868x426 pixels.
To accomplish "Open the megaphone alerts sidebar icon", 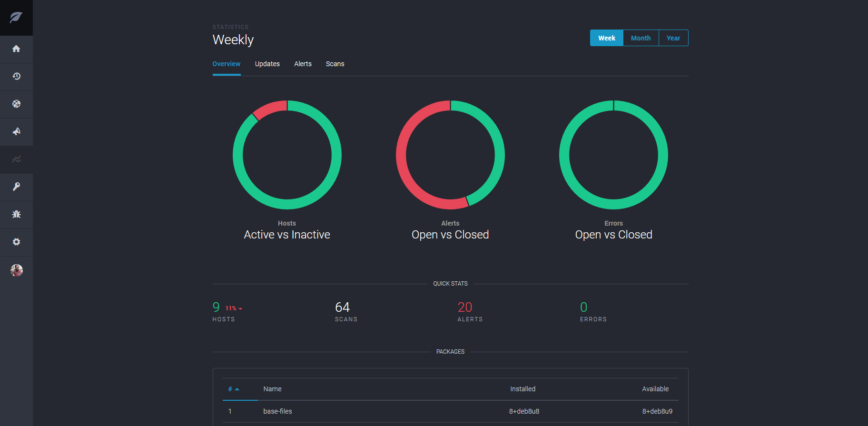I will pos(16,132).
